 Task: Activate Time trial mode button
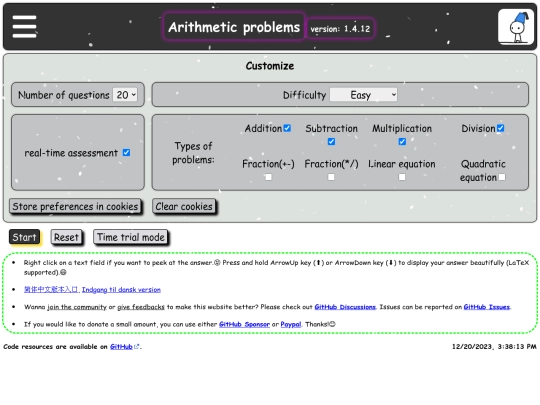131,237
